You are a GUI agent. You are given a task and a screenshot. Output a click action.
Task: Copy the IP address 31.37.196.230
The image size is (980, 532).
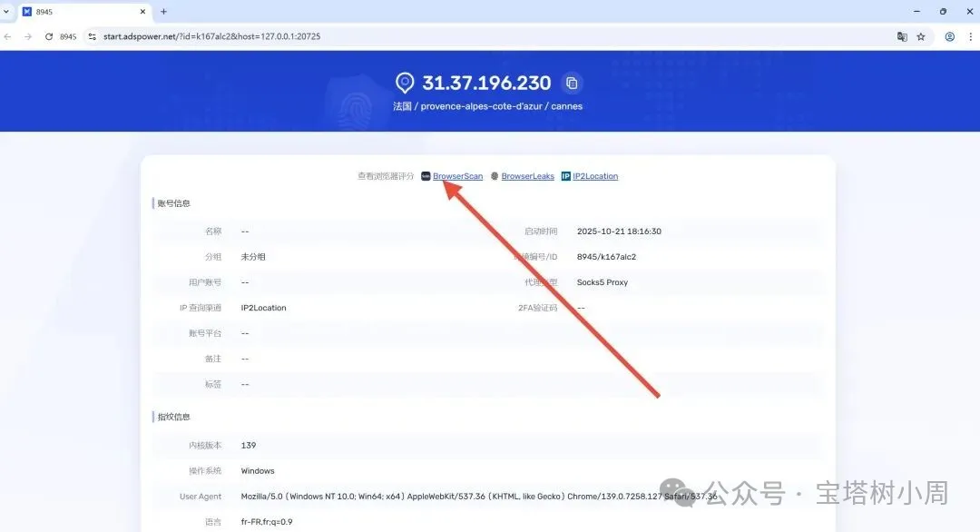coord(572,84)
